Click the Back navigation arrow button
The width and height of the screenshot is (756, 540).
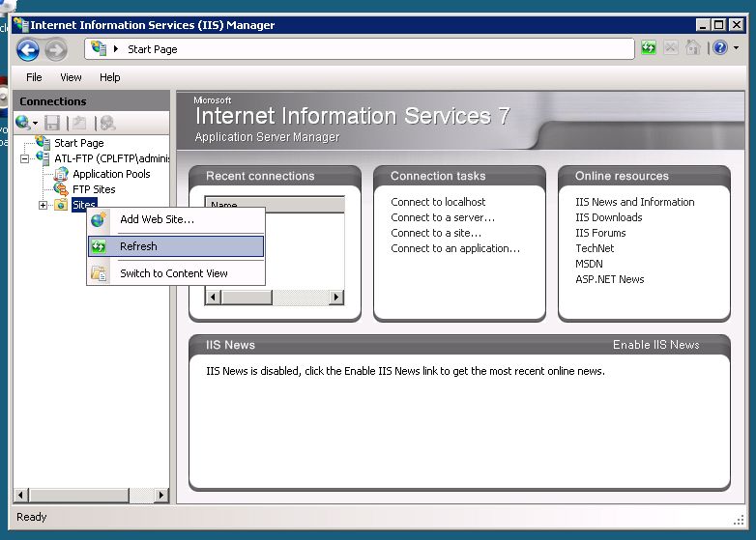pos(27,50)
